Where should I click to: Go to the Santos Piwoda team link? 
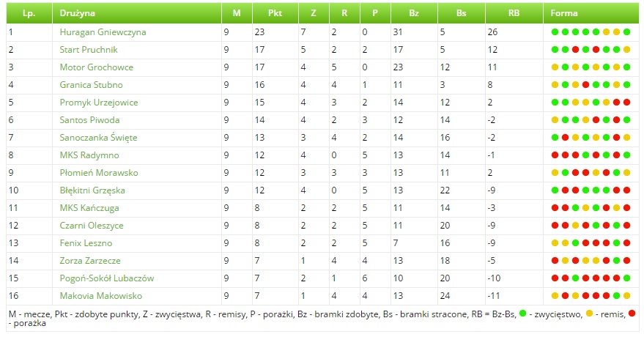[x=89, y=120]
